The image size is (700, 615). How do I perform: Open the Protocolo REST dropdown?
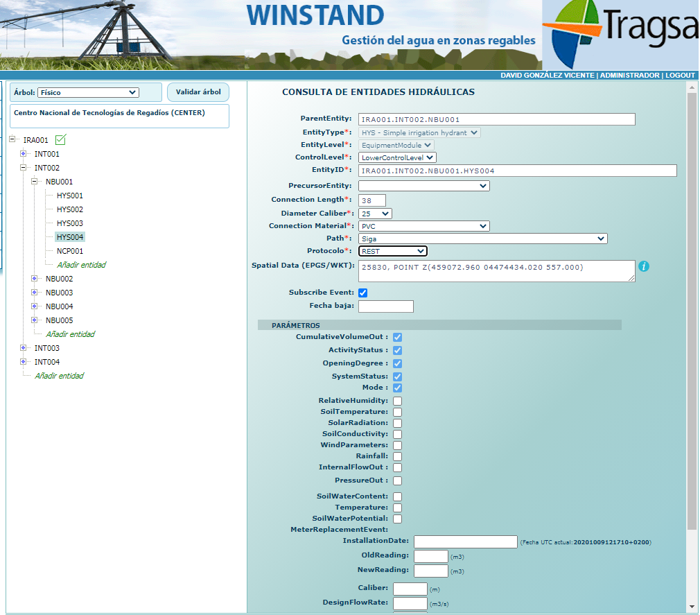tap(393, 251)
